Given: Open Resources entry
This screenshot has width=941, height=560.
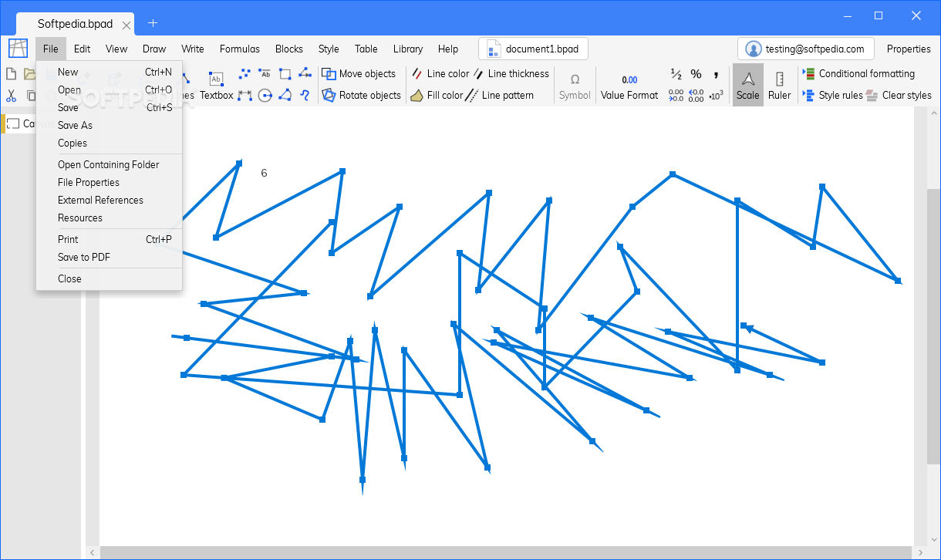Looking at the screenshot, I should 109,218.
